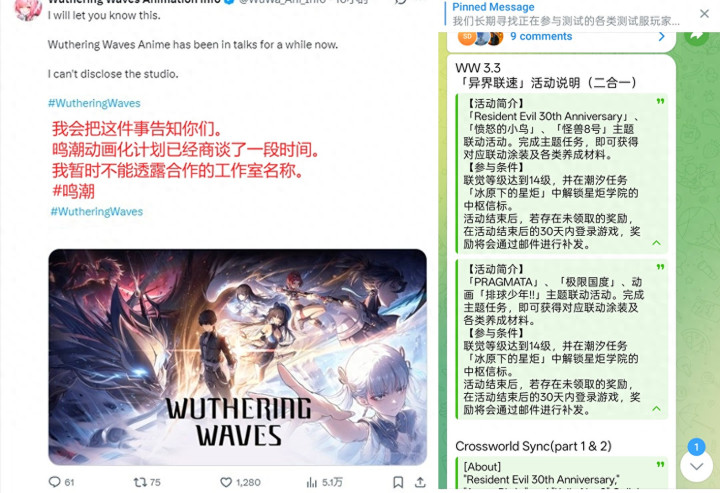This screenshot has height=493, width=720.
Task: Collapse the first 活动简介 quote block
Action: 657,243
